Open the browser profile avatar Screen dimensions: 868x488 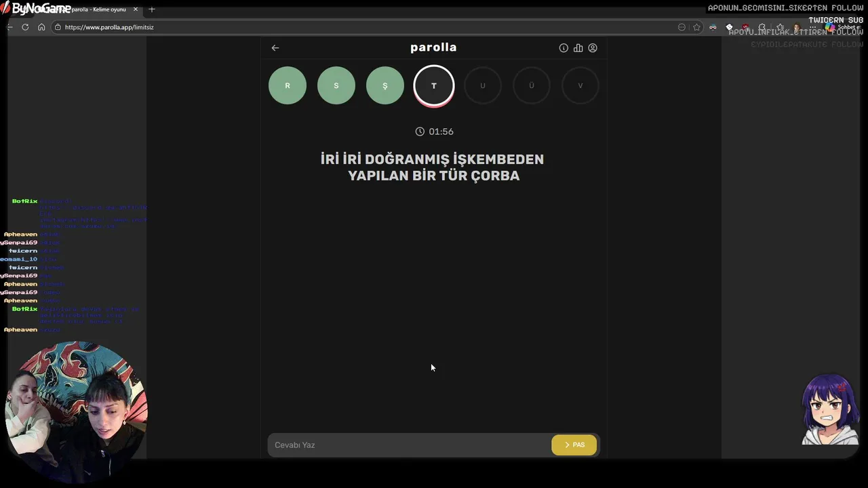(797, 27)
